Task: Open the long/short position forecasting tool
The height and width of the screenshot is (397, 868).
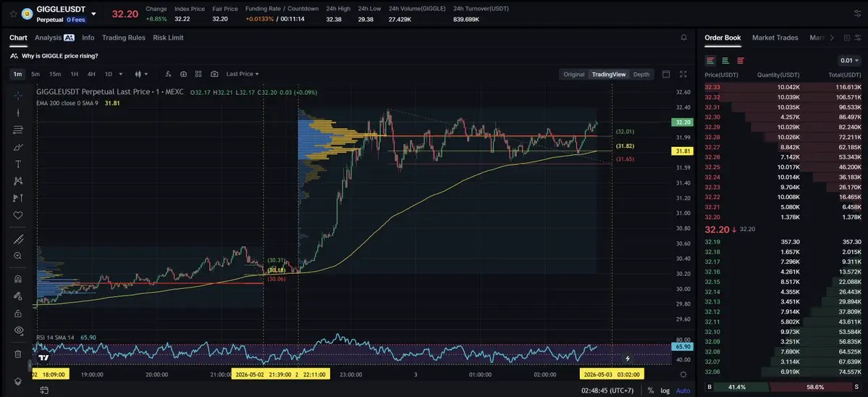Action: coord(17,198)
